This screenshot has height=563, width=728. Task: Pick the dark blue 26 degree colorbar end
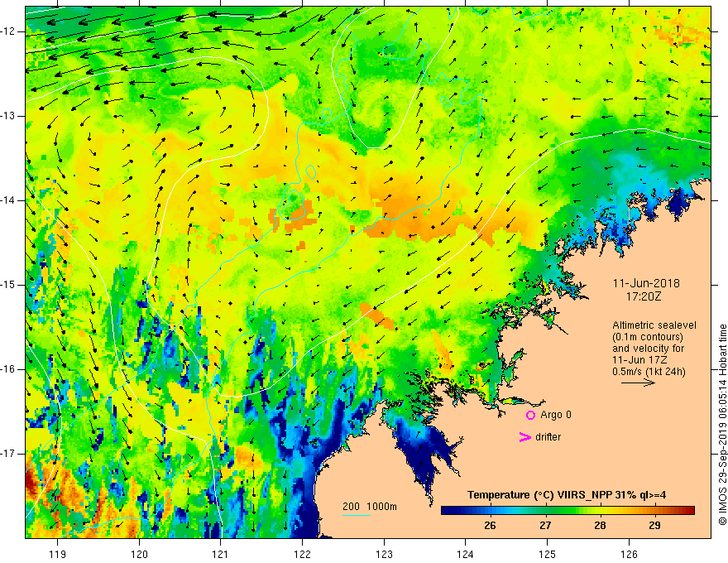tap(447, 511)
